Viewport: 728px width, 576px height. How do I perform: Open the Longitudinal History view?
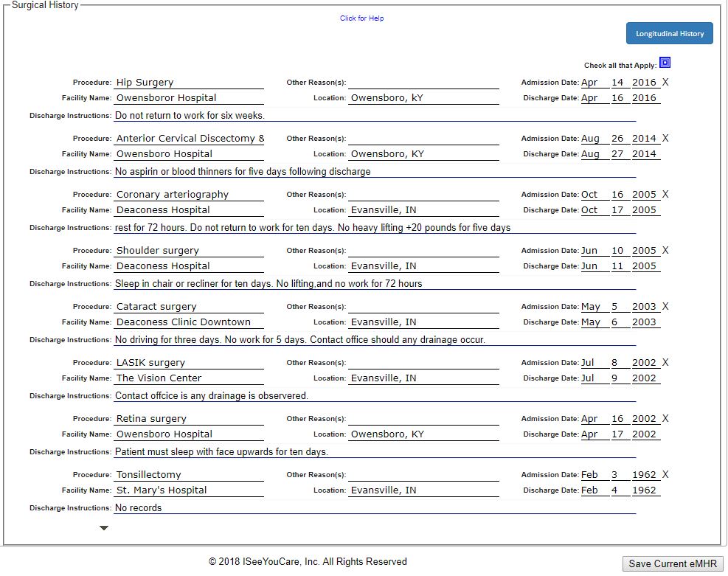click(670, 33)
